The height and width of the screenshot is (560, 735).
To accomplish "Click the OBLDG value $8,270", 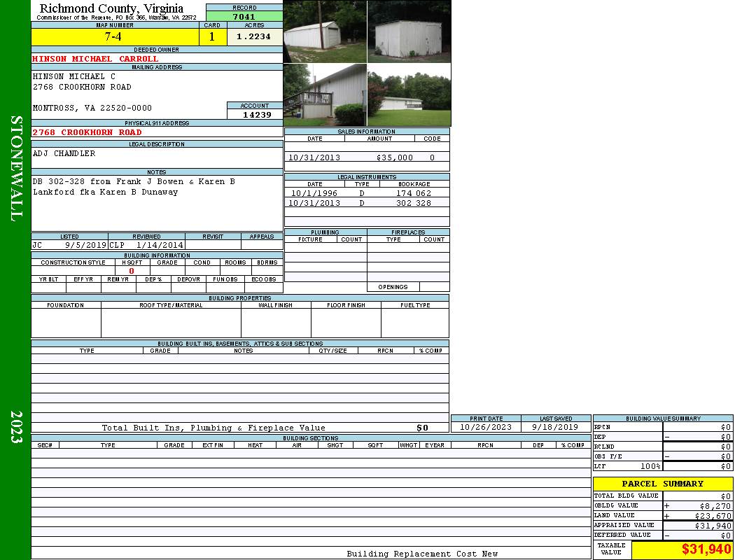I will [x=715, y=505].
